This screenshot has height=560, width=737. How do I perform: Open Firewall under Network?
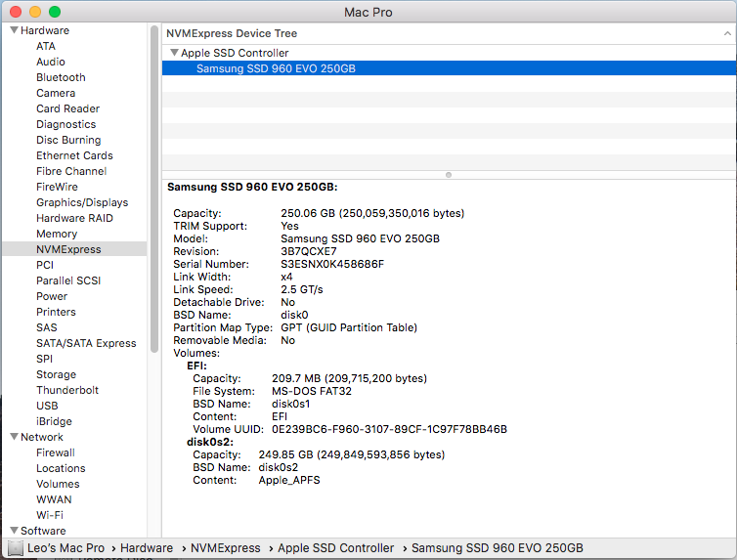pos(56,452)
